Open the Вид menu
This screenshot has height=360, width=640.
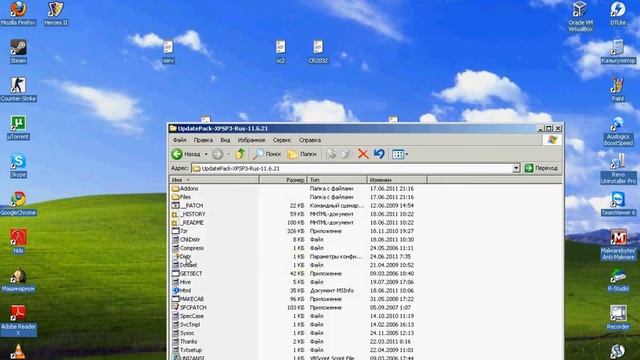click(225, 140)
